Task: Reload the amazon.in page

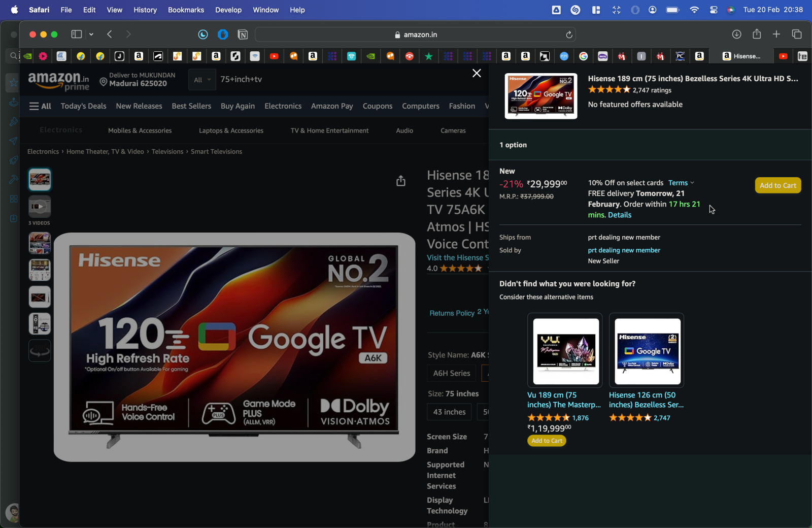Action: click(x=569, y=35)
